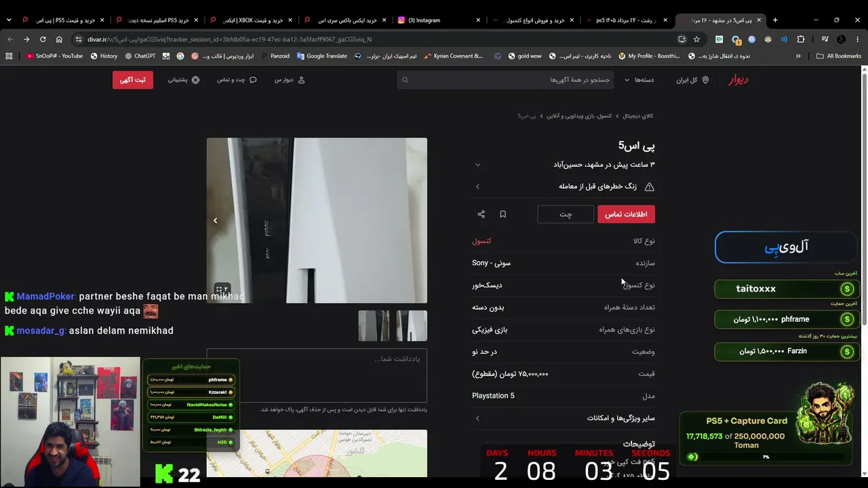Open the Chrome profile avatar
The image size is (868, 488).
pos(841,39)
